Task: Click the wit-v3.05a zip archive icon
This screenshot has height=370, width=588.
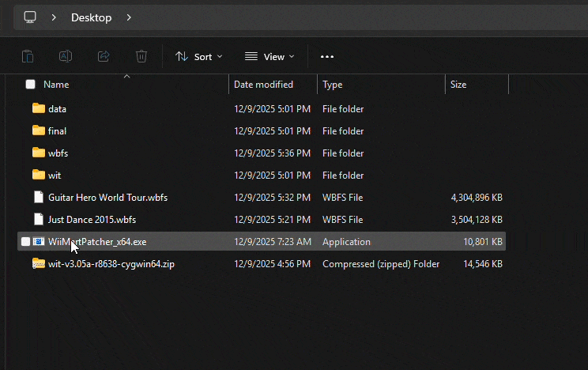Action: (x=39, y=264)
